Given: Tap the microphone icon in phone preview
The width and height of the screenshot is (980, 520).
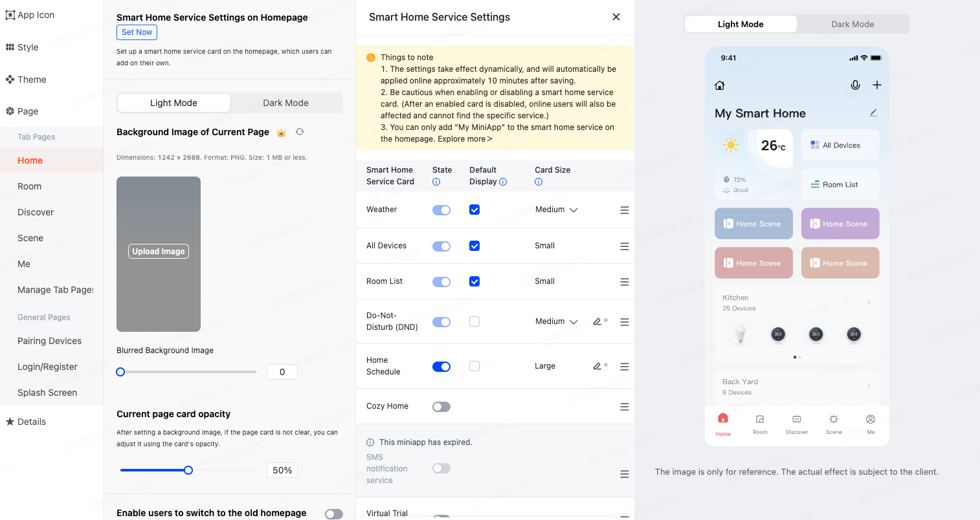Looking at the screenshot, I should click(x=855, y=85).
